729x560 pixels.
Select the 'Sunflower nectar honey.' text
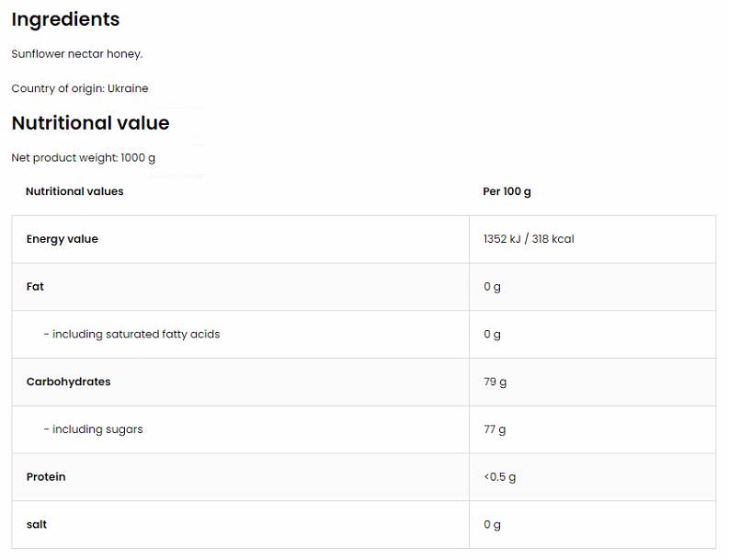pyautogui.click(x=77, y=54)
